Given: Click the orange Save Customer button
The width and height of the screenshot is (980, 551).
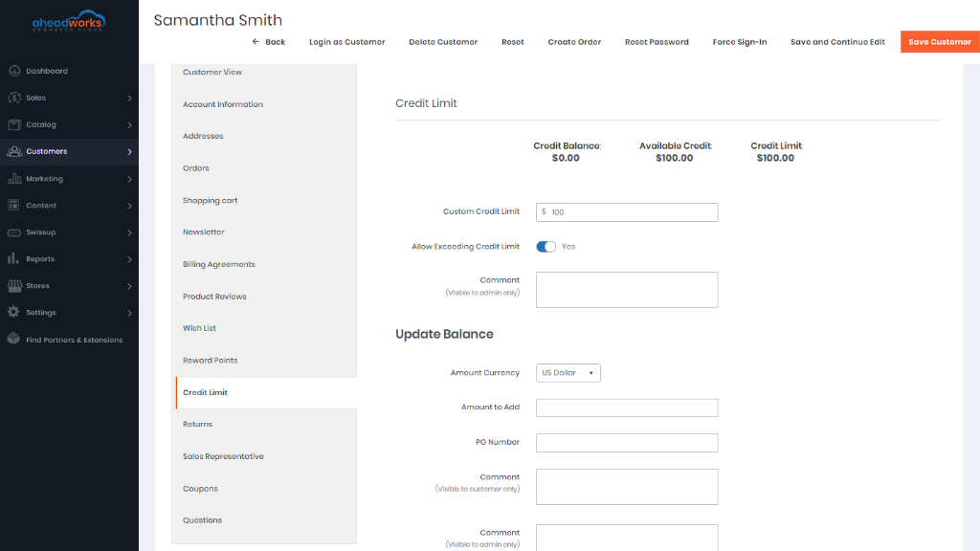Looking at the screenshot, I should (x=940, y=42).
